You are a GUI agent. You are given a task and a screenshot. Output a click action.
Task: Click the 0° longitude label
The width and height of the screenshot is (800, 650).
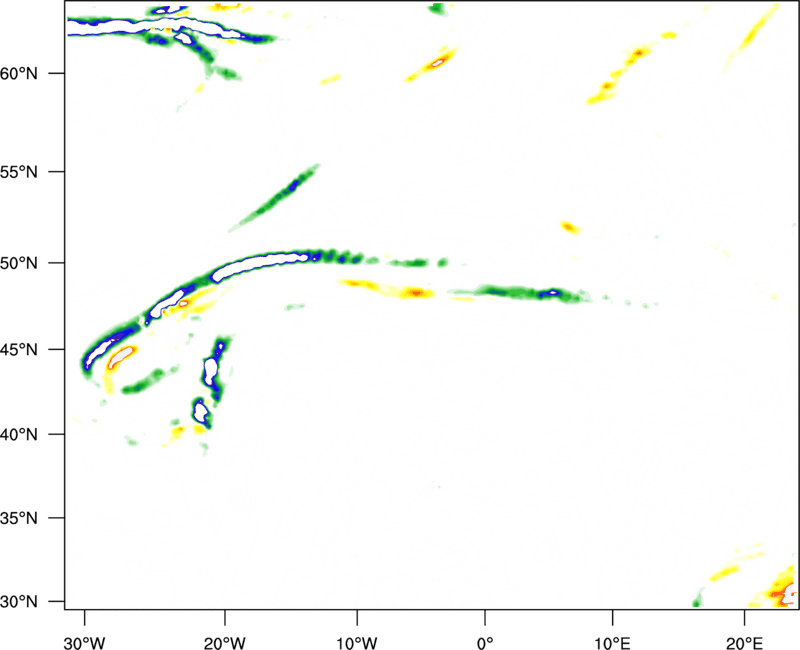click(x=485, y=643)
